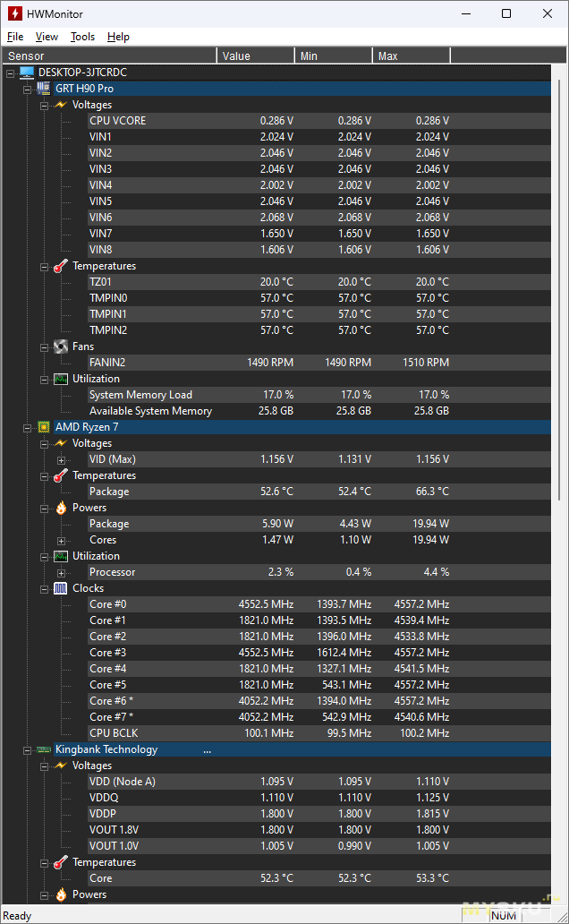The width and height of the screenshot is (569, 924).
Task: Open the View menu
Action: 47,37
